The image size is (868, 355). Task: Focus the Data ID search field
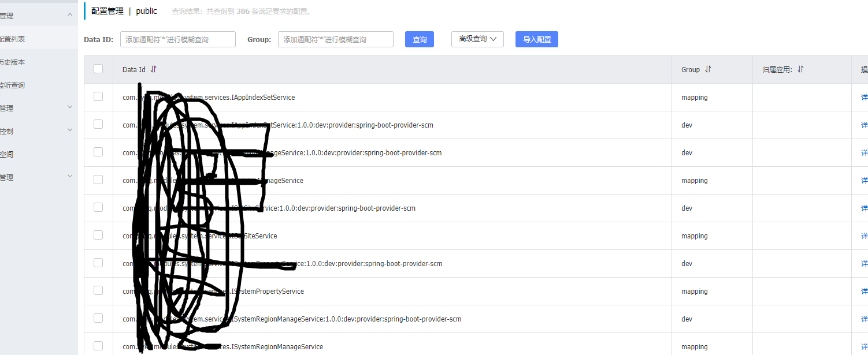click(x=178, y=39)
